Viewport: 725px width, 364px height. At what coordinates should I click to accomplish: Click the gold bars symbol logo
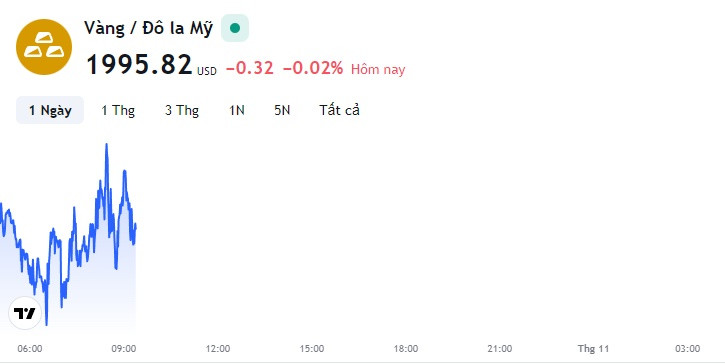[x=44, y=47]
